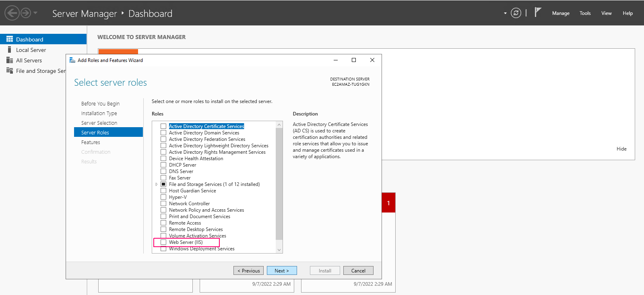644x295 pixels.
Task: Open the View menu
Action: [x=606, y=13]
